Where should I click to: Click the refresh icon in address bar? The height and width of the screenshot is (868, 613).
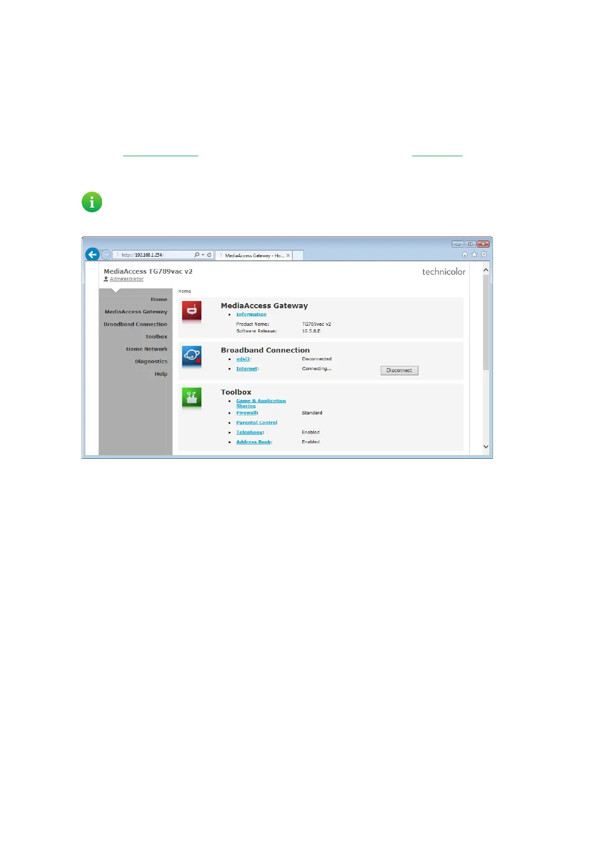pos(209,255)
